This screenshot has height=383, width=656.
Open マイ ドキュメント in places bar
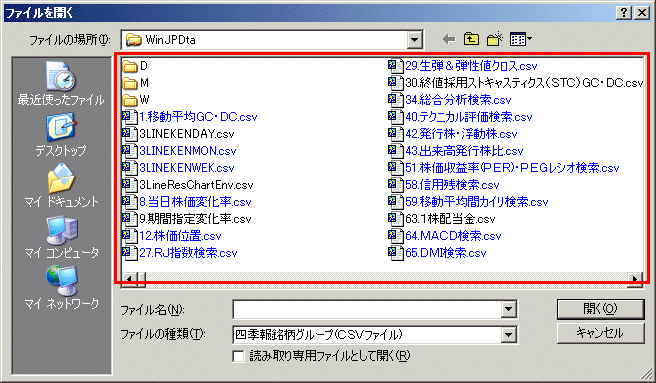(x=61, y=185)
